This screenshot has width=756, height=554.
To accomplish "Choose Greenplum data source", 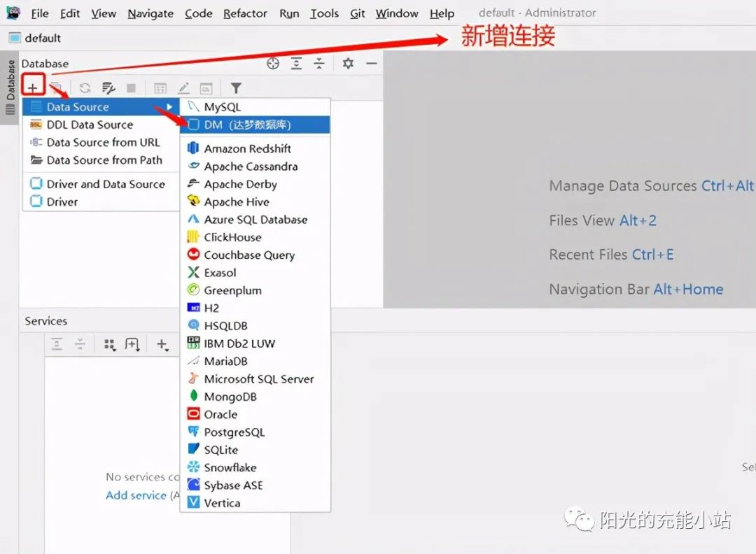I will (255, 290).
